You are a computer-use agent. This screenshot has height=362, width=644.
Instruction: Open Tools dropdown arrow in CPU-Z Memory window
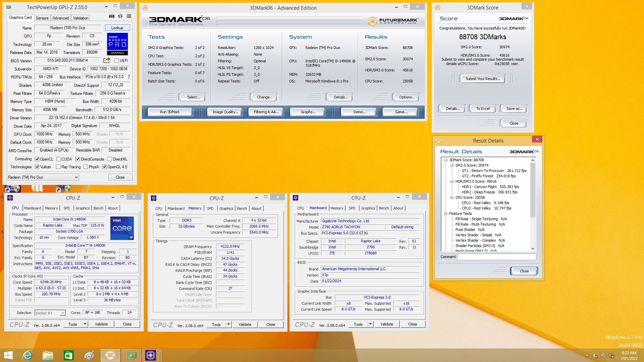[x=228, y=324]
